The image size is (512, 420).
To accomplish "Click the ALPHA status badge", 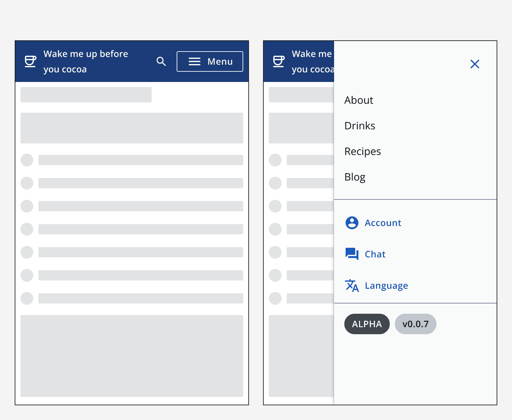I will (x=366, y=324).
